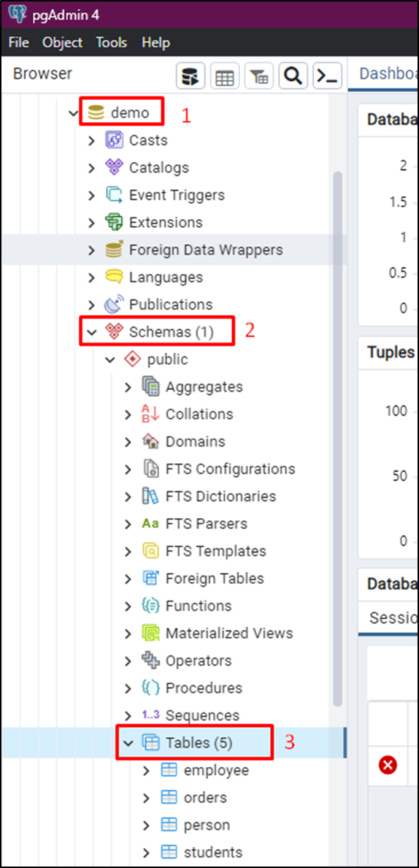Click the Languages node icon

click(114, 277)
